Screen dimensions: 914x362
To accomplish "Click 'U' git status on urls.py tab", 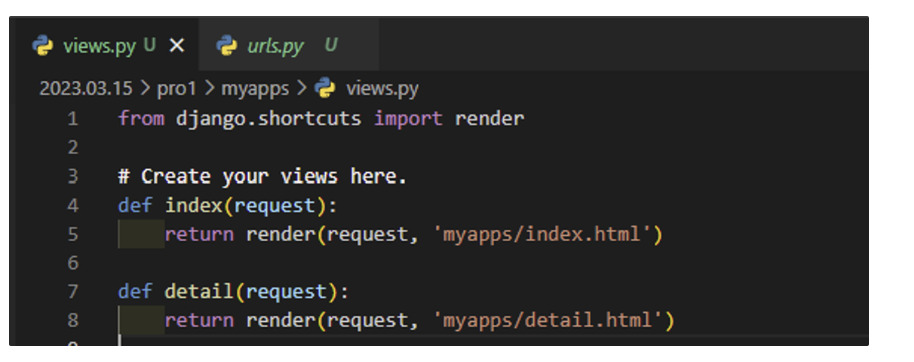I will [331, 45].
